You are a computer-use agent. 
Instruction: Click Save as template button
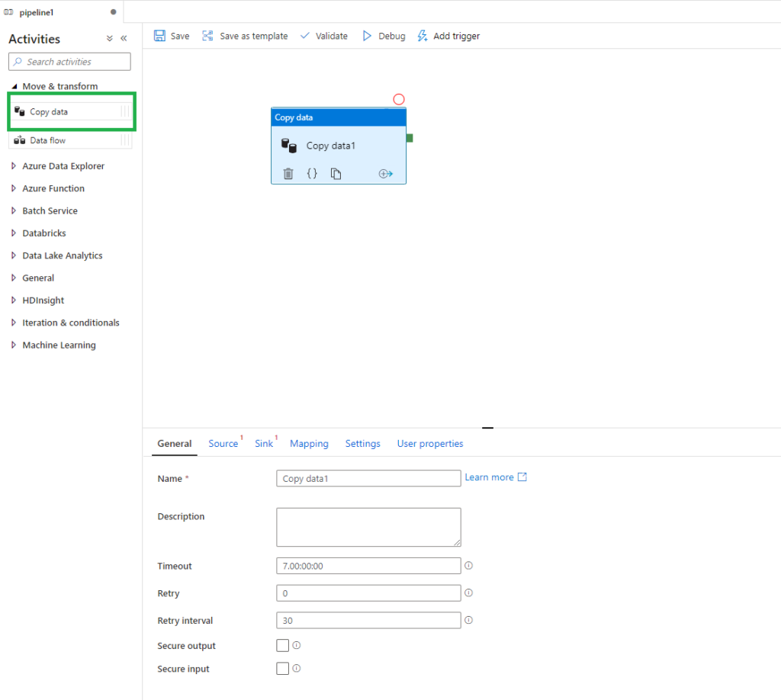coord(245,36)
